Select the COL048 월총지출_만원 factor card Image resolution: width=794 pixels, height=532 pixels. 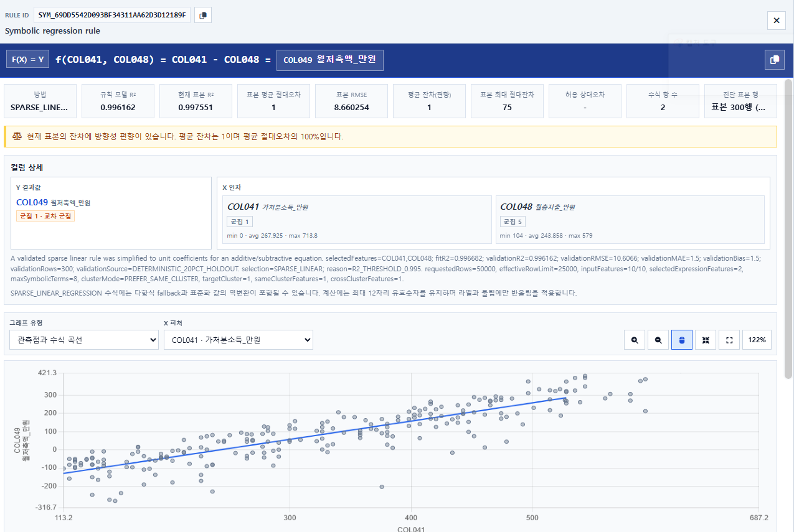630,219
